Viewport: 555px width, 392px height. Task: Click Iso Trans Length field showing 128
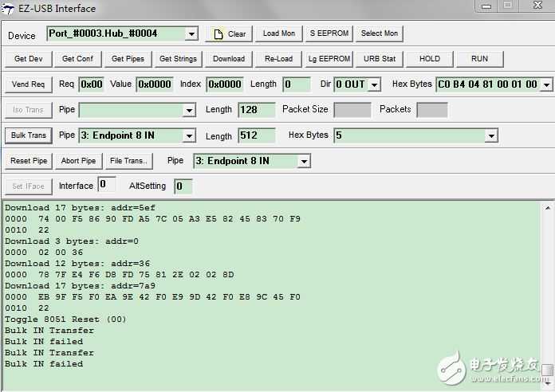click(x=256, y=110)
